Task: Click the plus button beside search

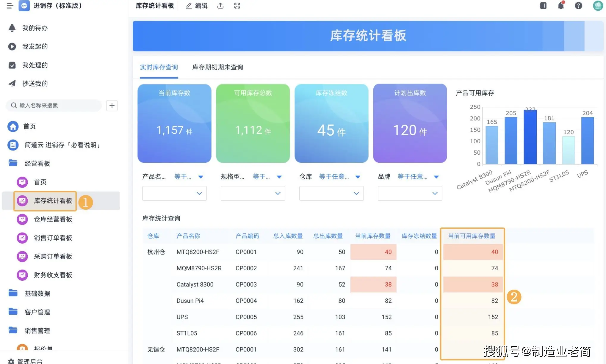Action: pos(112,106)
